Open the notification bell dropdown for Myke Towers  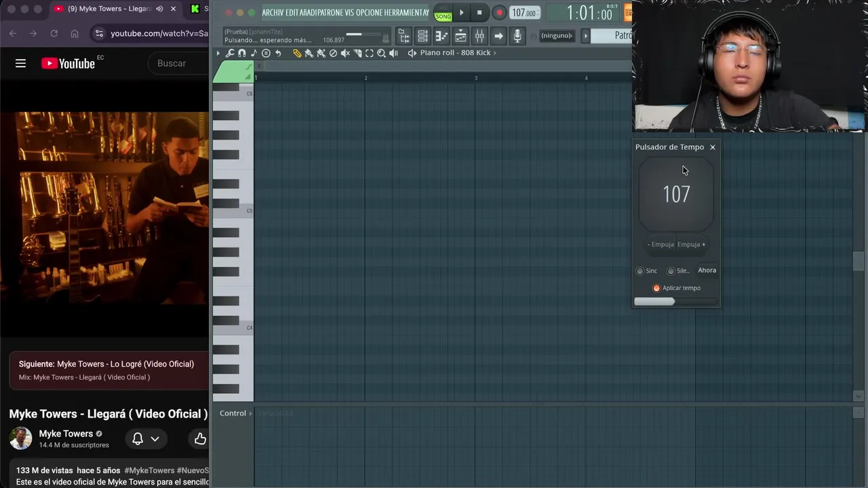tap(146, 439)
